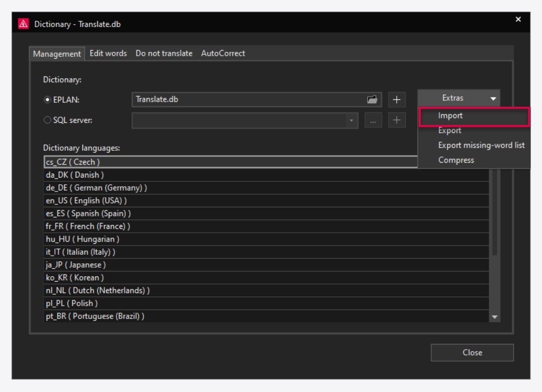Click the scrollbar down arrow in the language list
This screenshot has width=542, height=392.
pos(494,316)
